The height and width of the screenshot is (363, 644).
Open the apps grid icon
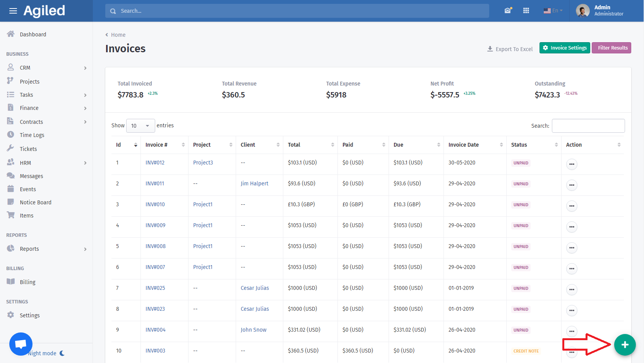[x=526, y=11]
